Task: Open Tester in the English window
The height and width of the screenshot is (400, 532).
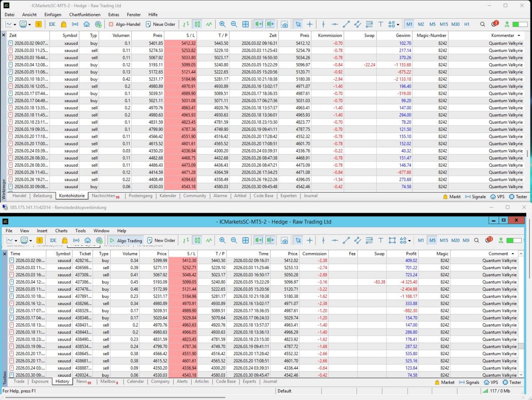Action: (512, 382)
